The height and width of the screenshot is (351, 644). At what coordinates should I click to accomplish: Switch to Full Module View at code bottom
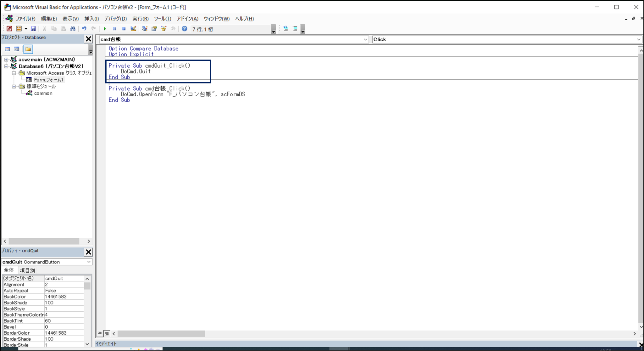tap(107, 333)
